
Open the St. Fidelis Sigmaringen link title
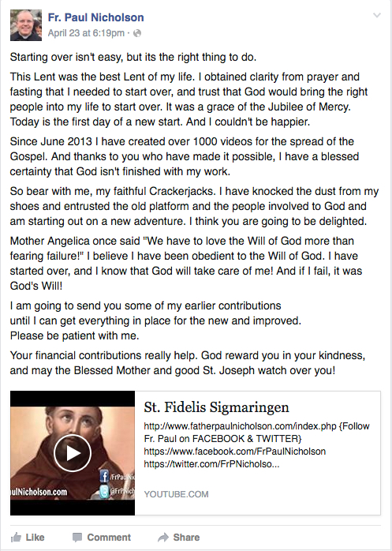(216, 407)
